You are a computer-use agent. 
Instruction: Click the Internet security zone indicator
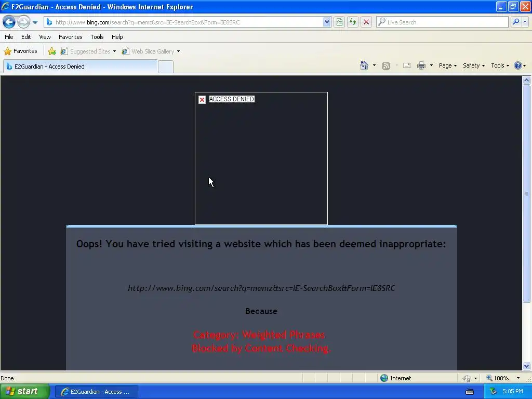(395, 378)
